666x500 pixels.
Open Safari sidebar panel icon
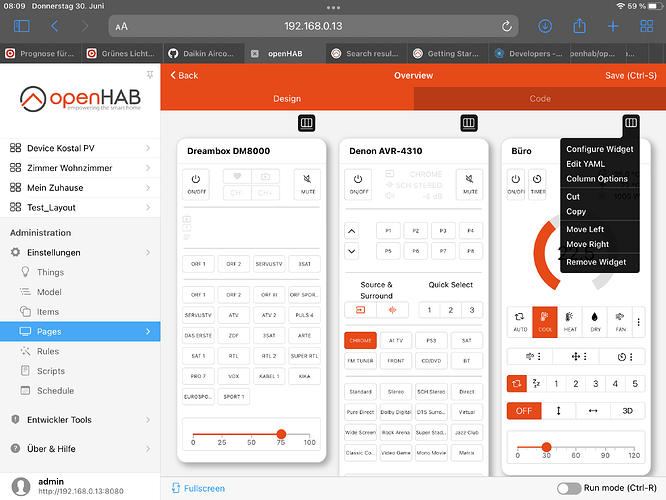point(22,26)
